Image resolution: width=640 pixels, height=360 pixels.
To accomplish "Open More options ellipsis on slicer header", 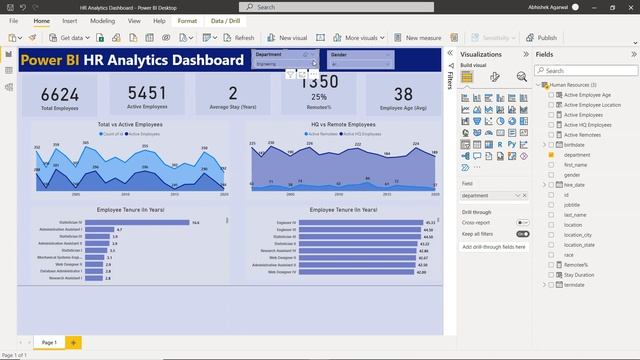I will tap(313, 74).
